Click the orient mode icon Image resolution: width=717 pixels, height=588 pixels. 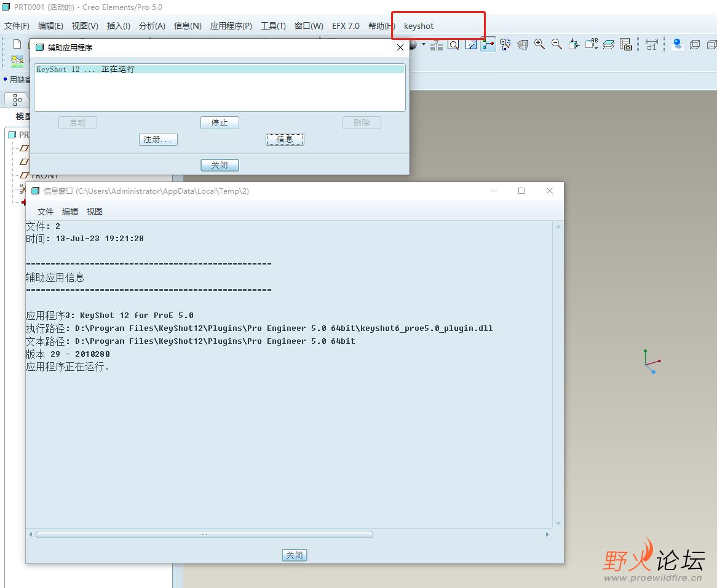505,44
